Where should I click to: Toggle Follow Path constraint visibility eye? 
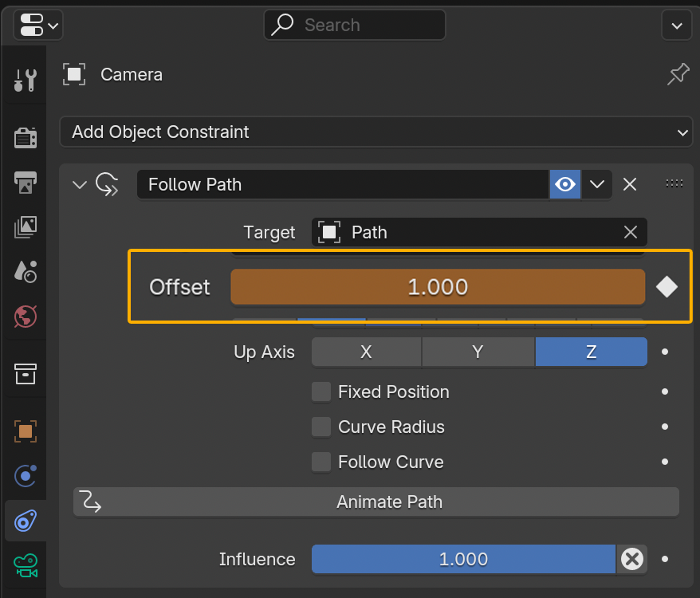tap(565, 184)
